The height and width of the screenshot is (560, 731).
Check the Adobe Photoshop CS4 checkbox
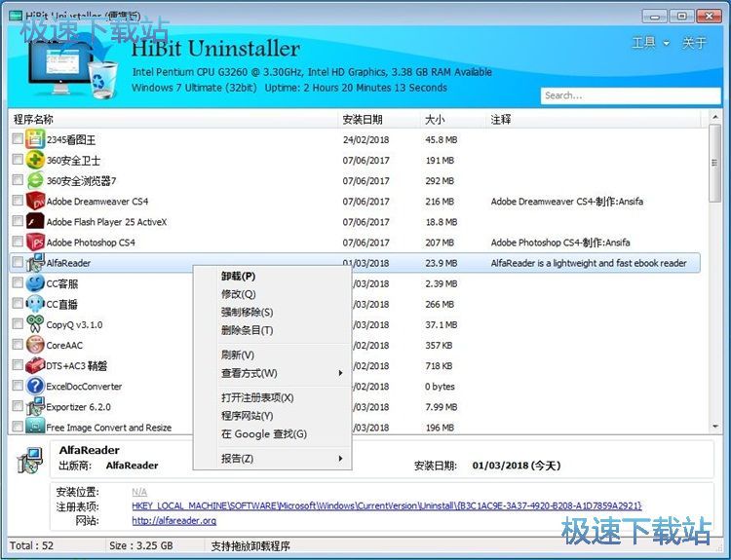click(18, 242)
